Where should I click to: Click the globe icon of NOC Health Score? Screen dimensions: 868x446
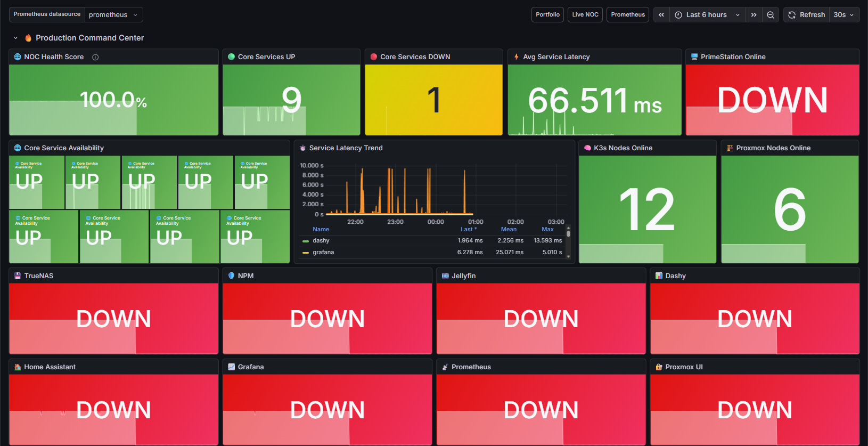18,57
